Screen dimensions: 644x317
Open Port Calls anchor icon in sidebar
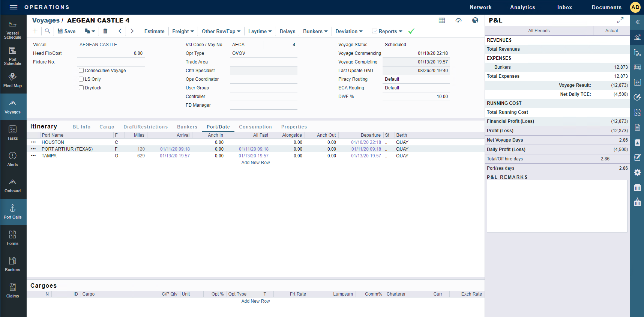tap(13, 212)
